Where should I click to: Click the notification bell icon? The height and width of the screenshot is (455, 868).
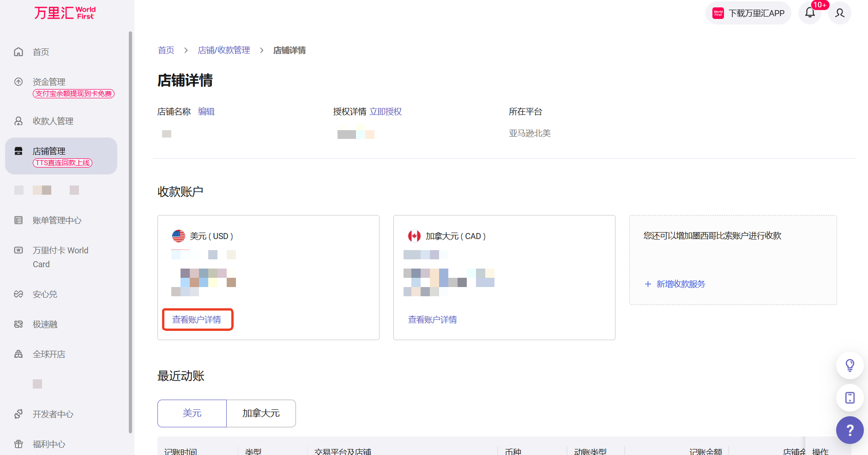pos(810,13)
